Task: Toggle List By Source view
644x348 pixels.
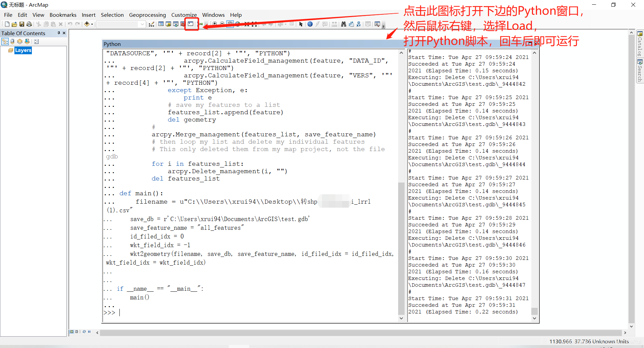Action: tap(12, 42)
